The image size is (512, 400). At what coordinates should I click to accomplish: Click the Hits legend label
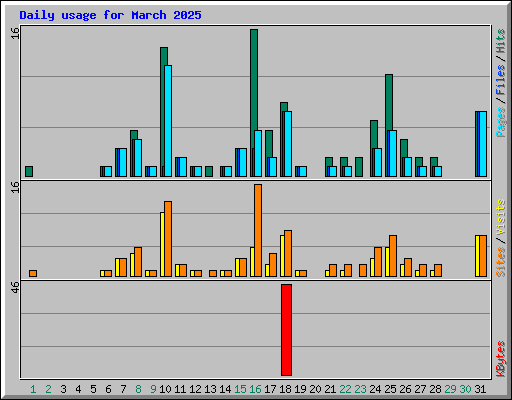click(500, 41)
